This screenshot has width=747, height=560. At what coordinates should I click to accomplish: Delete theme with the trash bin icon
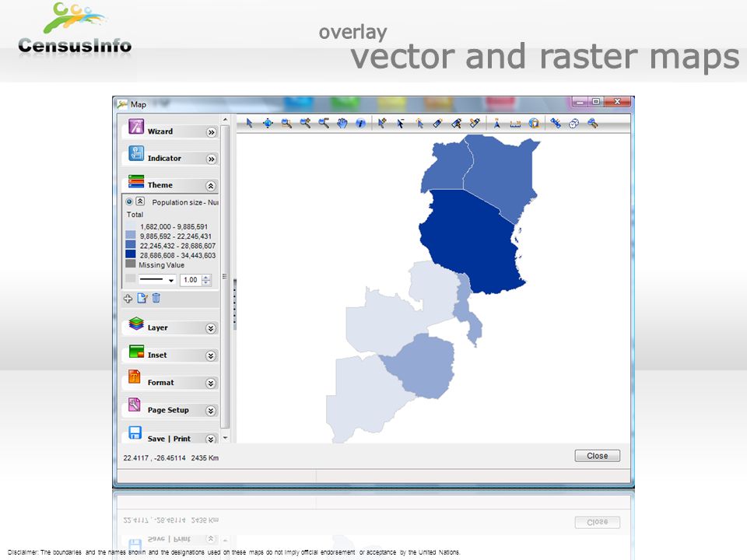point(156,298)
